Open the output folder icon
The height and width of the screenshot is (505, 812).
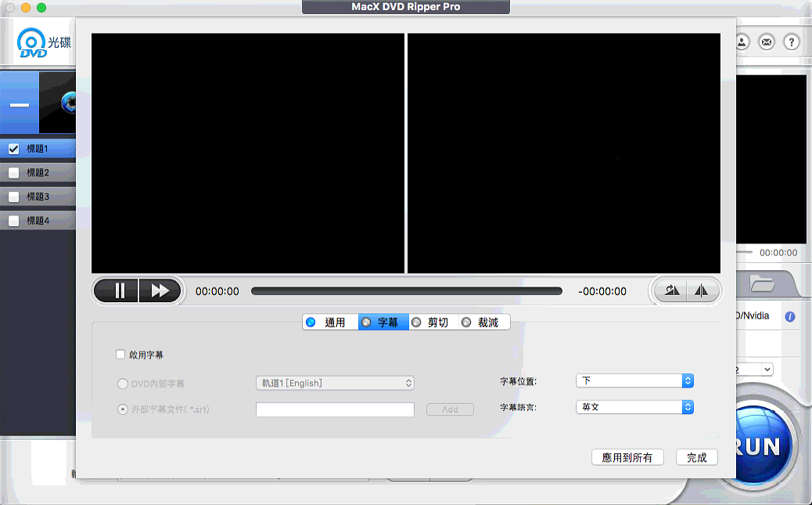762,284
